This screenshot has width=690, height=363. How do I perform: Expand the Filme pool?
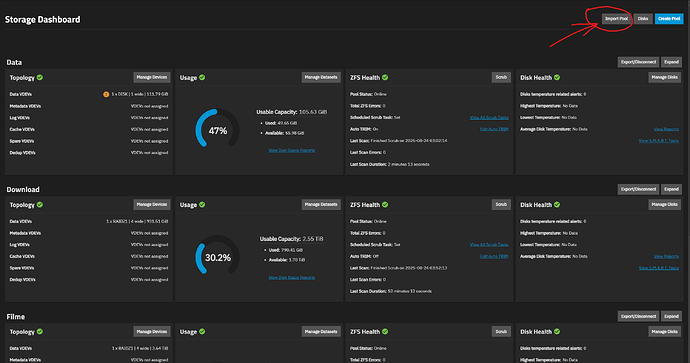pos(672,316)
